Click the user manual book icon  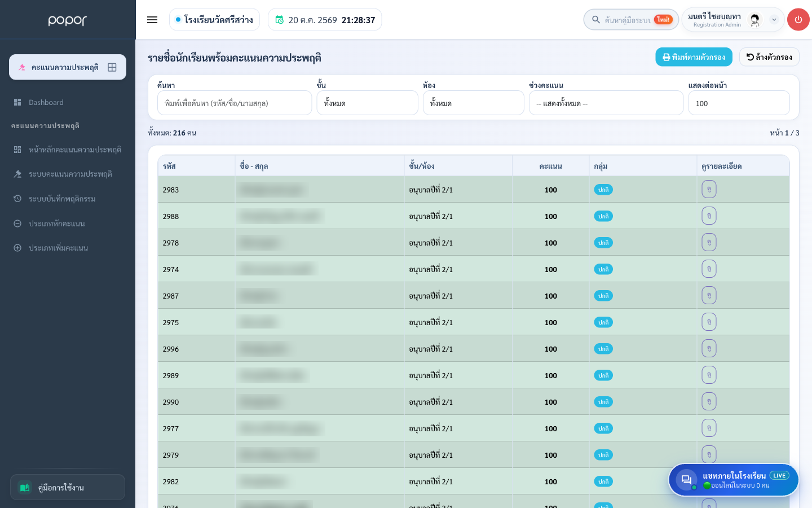[x=25, y=487]
